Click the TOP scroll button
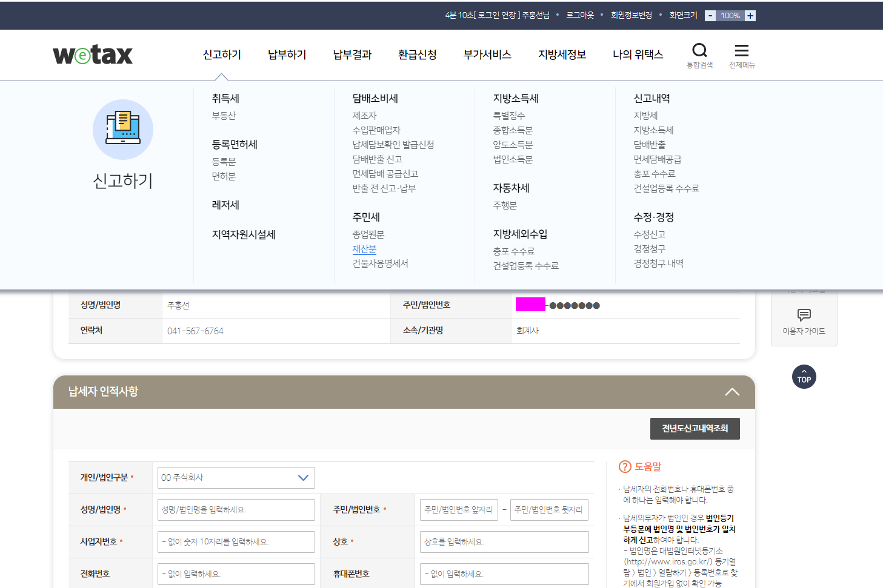Viewport: 883px width, 588px height. 804,377
